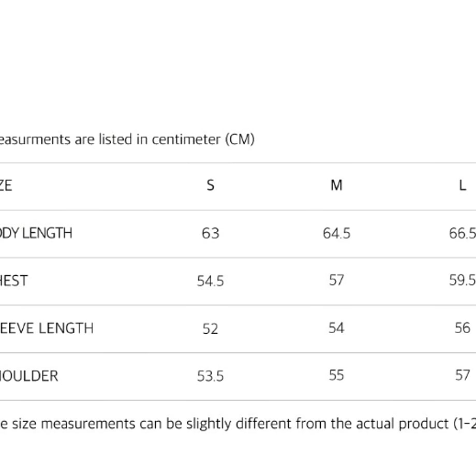This screenshot has width=476, height=476.
Task: Select the SLEEVE LENGTH row label
Action: (47, 328)
